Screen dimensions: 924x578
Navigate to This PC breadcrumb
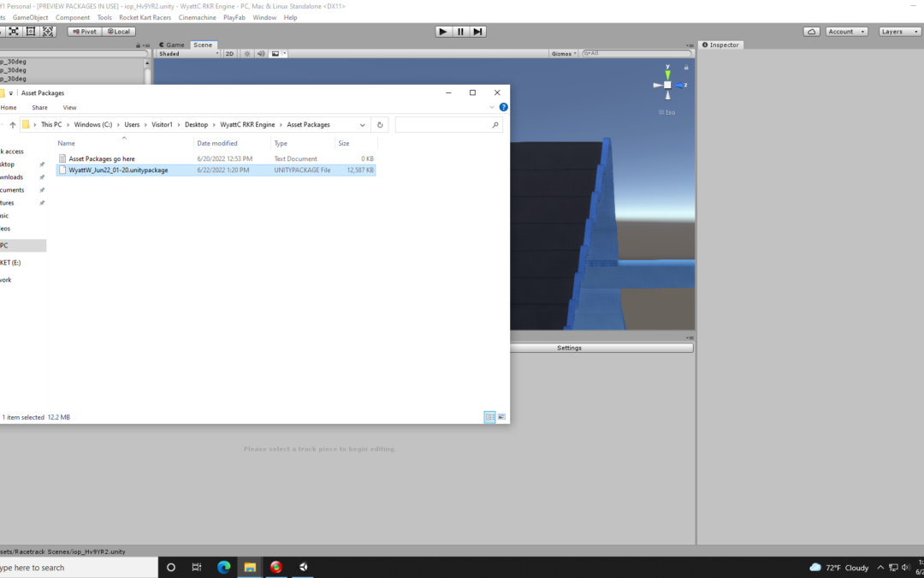[x=51, y=125]
